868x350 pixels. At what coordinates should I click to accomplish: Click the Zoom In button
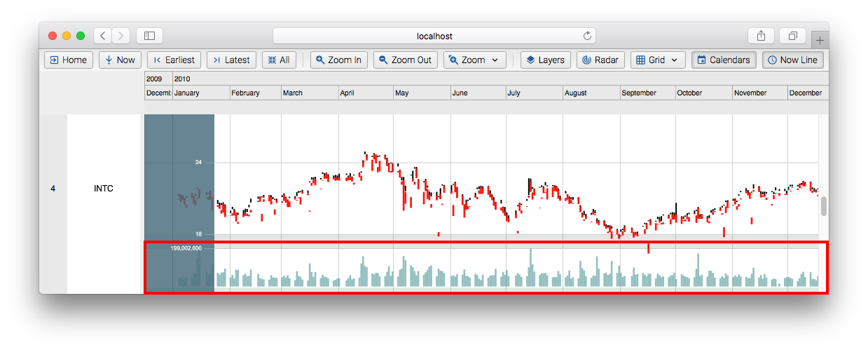339,60
